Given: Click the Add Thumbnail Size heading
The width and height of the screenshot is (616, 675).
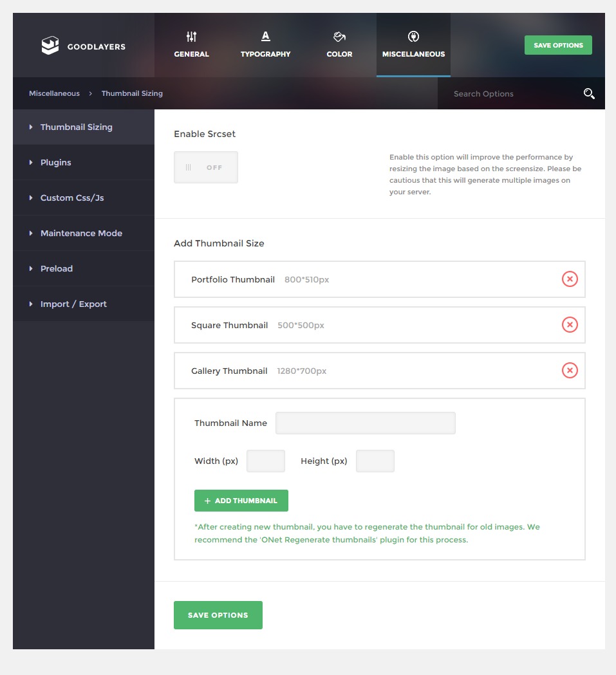Looking at the screenshot, I should tap(219, 243).
